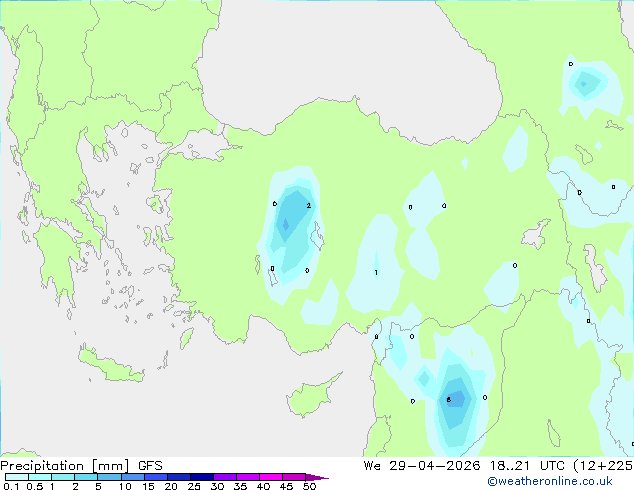Click the "6" precipitation value on the map
Image resolution: width=634 pixels, height=490 pixels.
pos(448,399)
